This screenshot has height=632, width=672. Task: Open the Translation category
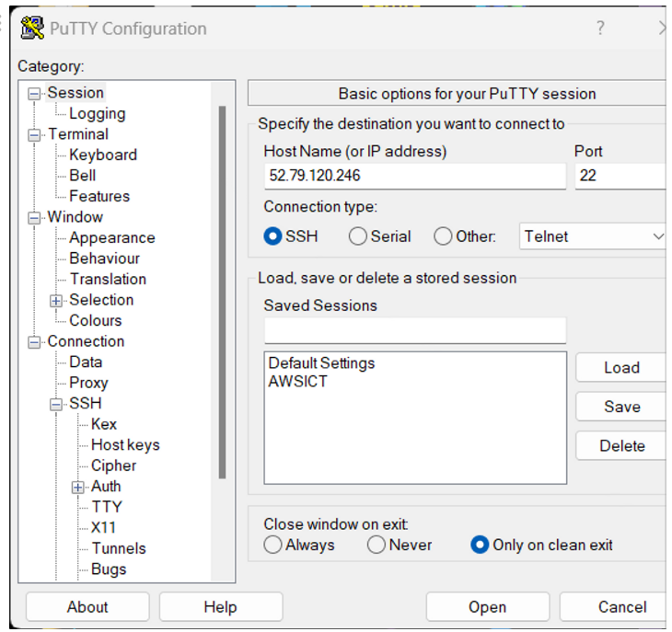(x=109, y=279)
